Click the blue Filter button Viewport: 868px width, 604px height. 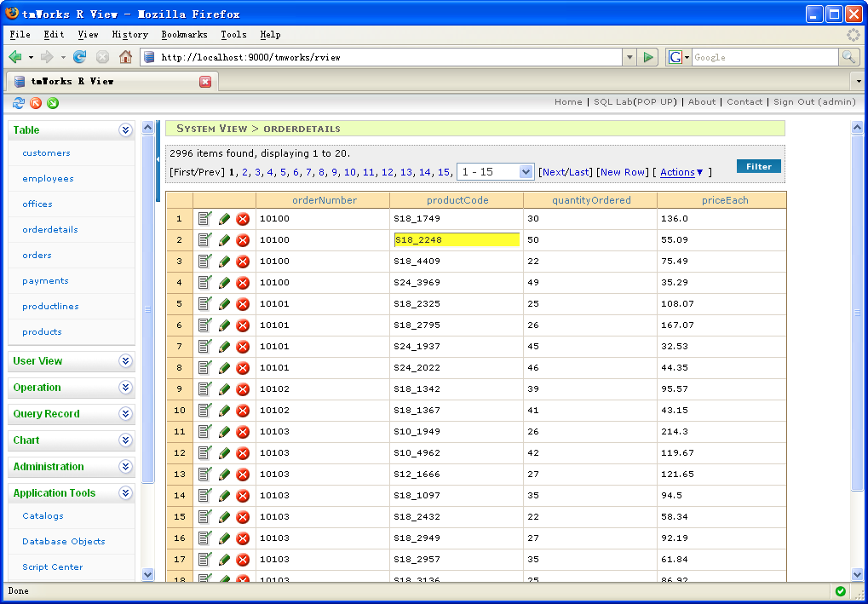(x=758, y=167)
